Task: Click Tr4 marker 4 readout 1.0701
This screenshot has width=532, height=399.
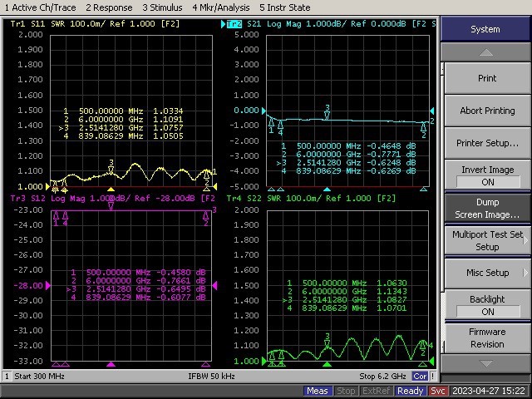Action: pyautogui.click(x=392, y=308)
